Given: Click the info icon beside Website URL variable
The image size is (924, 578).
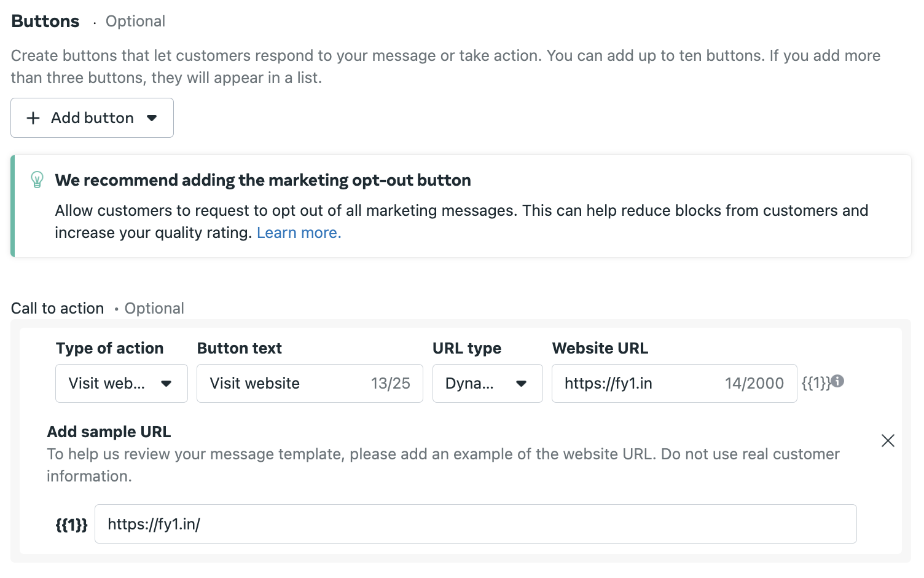Looking at the screenshot, I should coord(838,381).
